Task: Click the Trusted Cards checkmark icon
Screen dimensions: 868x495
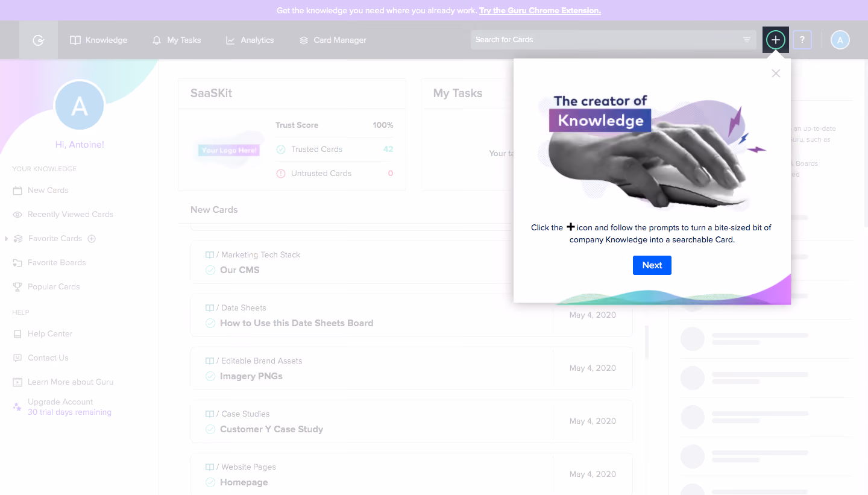Action: coord(281,150)
